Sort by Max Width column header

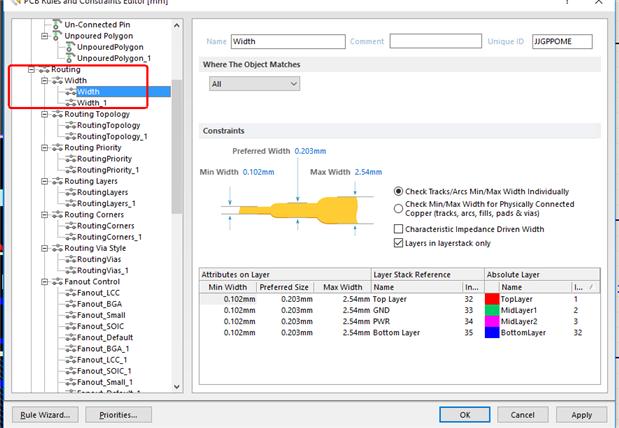tap(342, 287)
